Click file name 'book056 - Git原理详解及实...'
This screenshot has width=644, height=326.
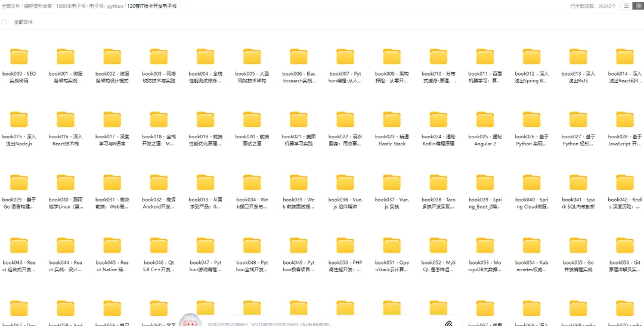click(625, 266)
